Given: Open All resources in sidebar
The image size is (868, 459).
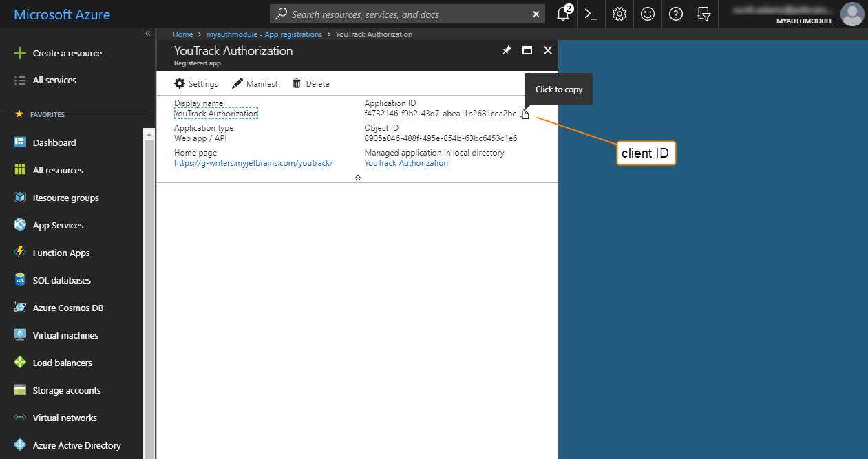Looking at the screenshot, I should pyautogui.click(x=58, y=170).
